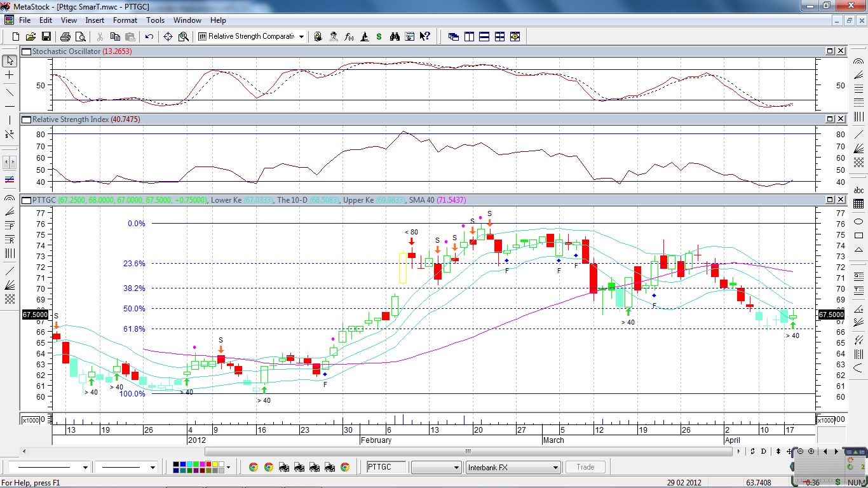The width and height of the screenshot is (868, 488).
Task: Click the horizontal chart scrollbar thumb
Action: [468, 452]
